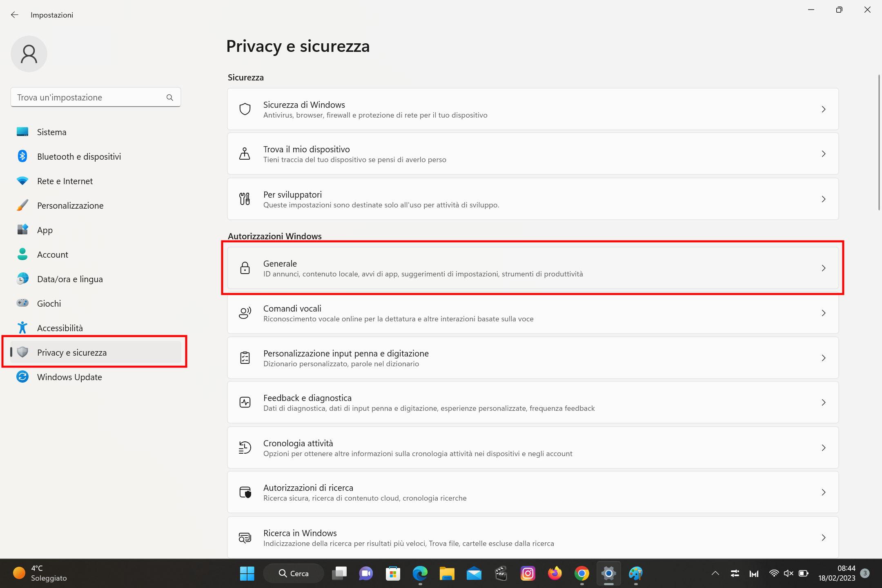The image size is (882, 588).
Task: Open the App section in the sidebar
Action: (x=45, y=230)
